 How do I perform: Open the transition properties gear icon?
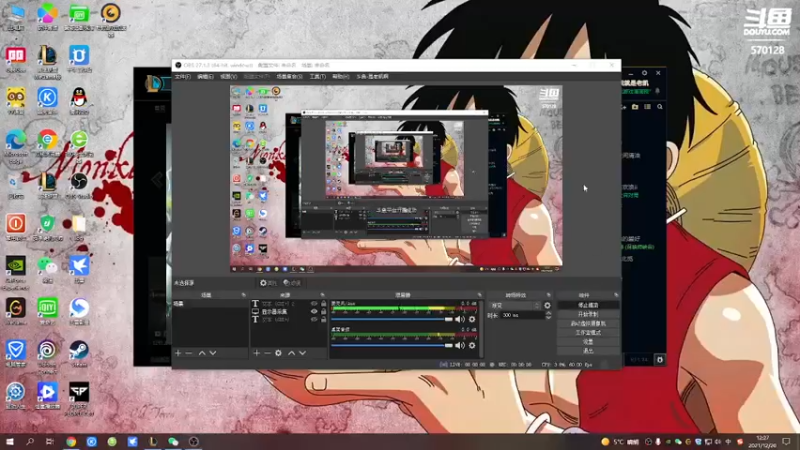pos(547,306)
